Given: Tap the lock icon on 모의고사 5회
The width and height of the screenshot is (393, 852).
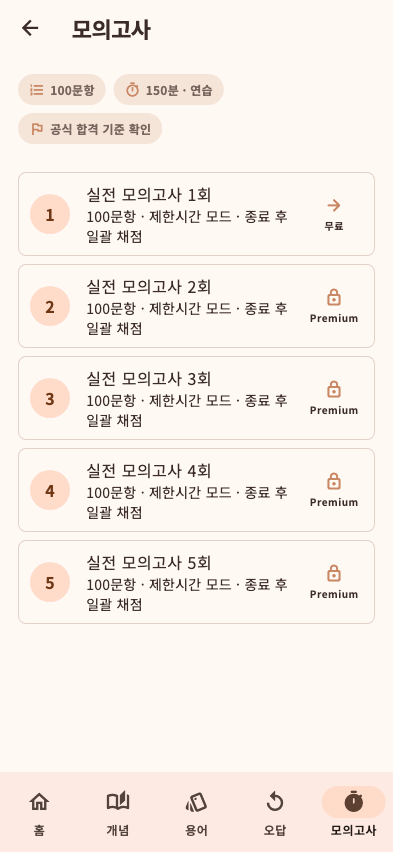Looking at the screenshot, I should coord(334,573).
